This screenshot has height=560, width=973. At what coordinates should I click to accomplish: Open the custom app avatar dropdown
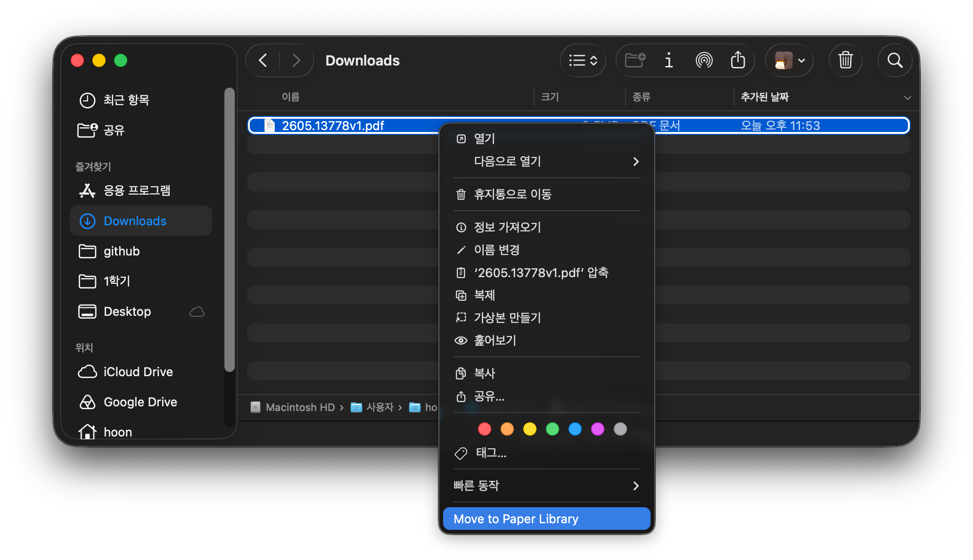(x=790, y=60)
